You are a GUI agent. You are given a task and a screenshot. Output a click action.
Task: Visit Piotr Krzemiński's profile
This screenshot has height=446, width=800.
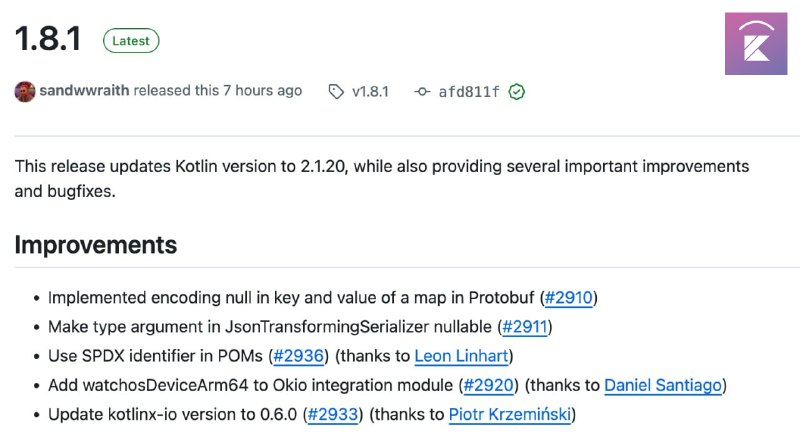point(510,414)
